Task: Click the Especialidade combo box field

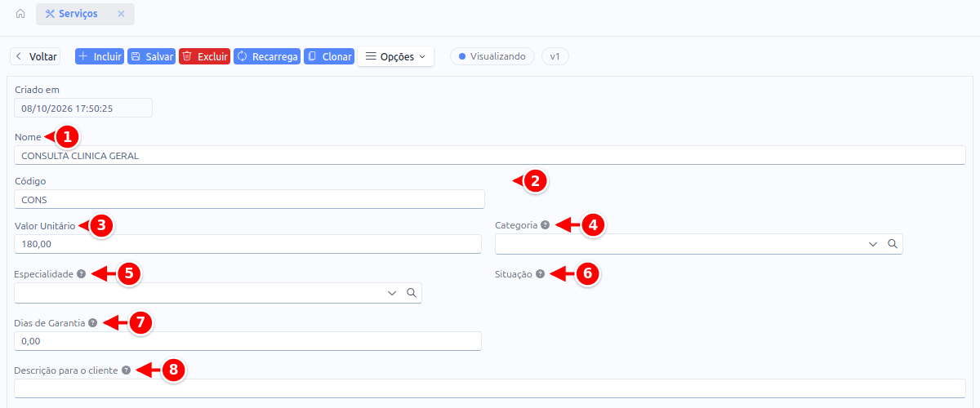Action: pos(218,293)
